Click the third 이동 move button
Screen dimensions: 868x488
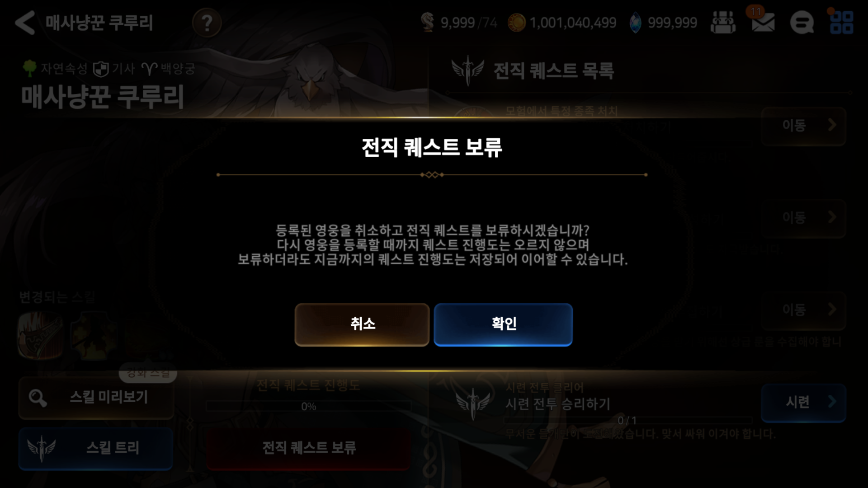[x=803, y=310]
